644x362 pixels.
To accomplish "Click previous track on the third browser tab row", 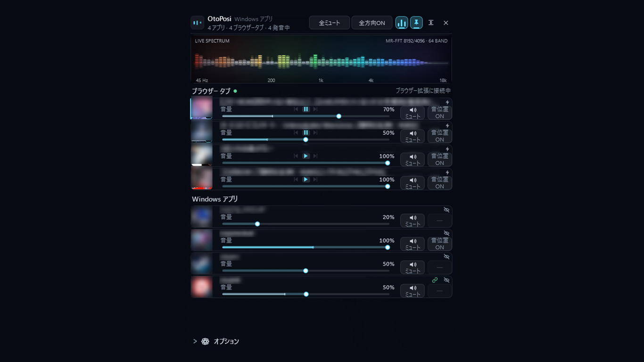I will [x=296, y=156].
